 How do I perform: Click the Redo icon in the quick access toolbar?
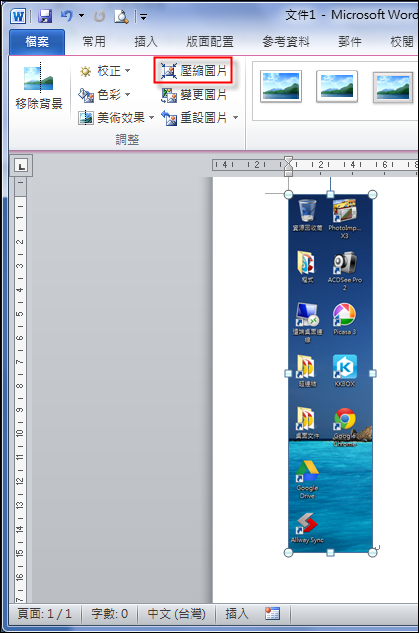pos(99,16)
